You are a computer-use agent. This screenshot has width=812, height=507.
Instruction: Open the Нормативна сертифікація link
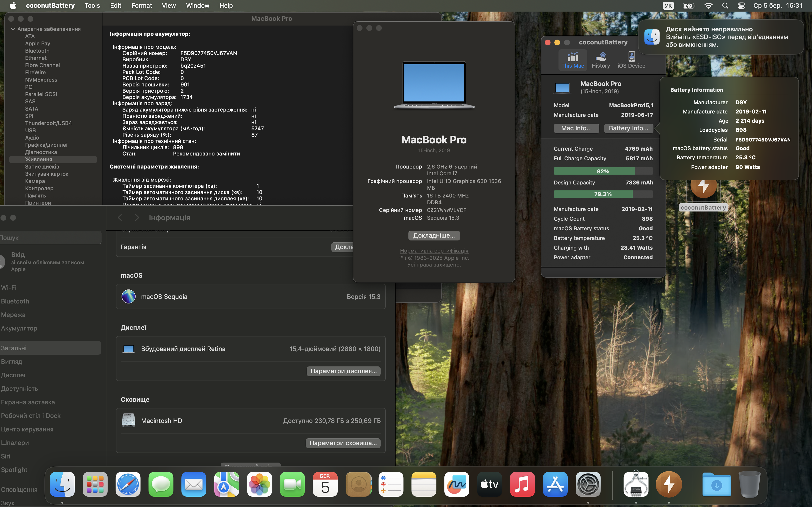[434, 251]
